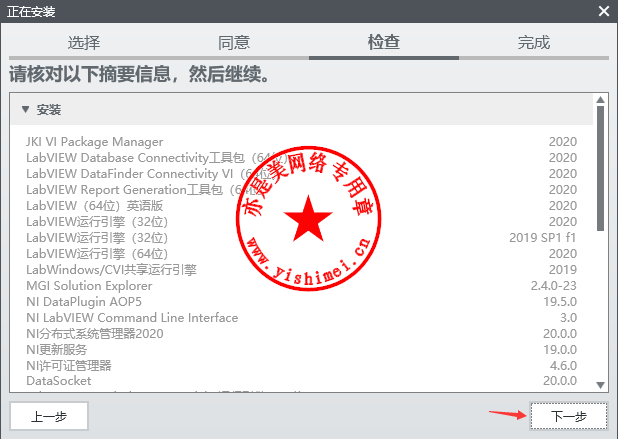Switch to the 选择 step tab

[x=84, y=43]
